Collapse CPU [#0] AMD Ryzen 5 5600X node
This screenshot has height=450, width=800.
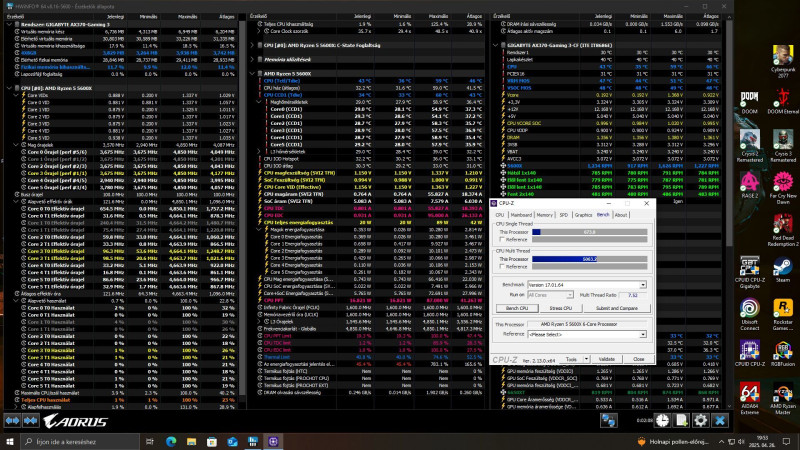tap(9, 88)
